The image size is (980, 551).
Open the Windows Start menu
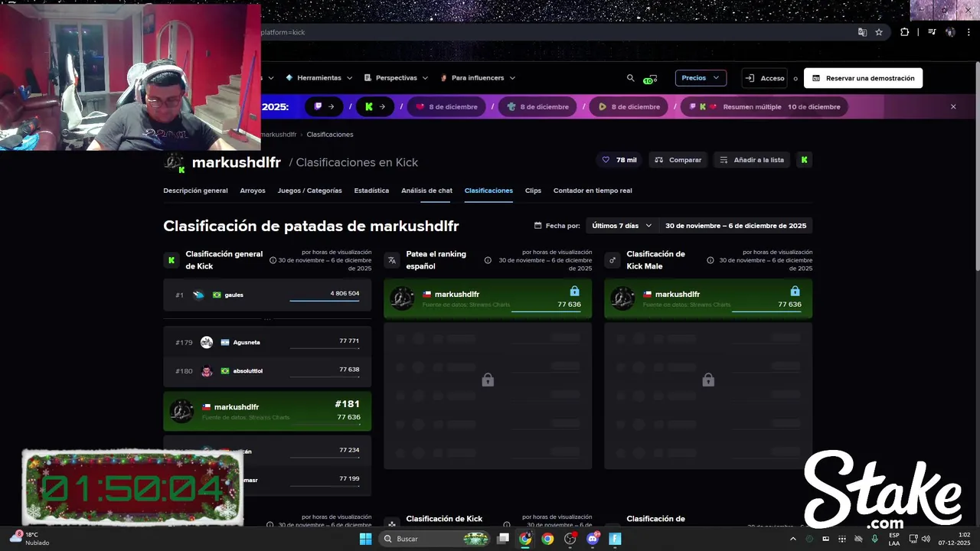pos(366,539)
